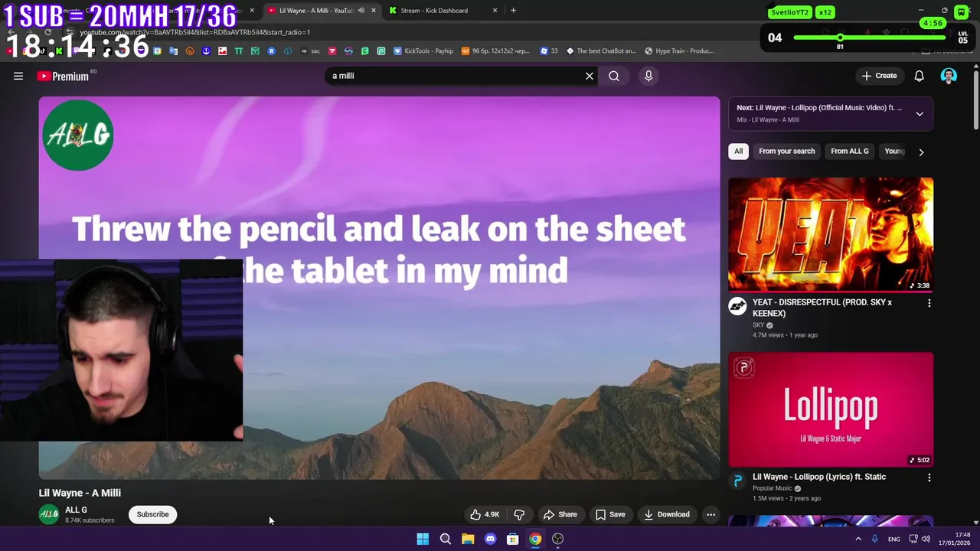Open the account avatar menu
Screen dimensions: 980x551
[x=949, y=76]
